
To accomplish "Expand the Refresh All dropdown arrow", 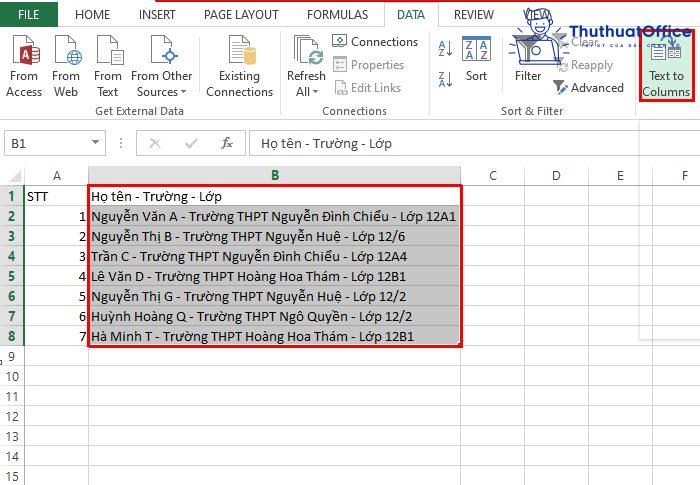I will click(x=316, y=92).
